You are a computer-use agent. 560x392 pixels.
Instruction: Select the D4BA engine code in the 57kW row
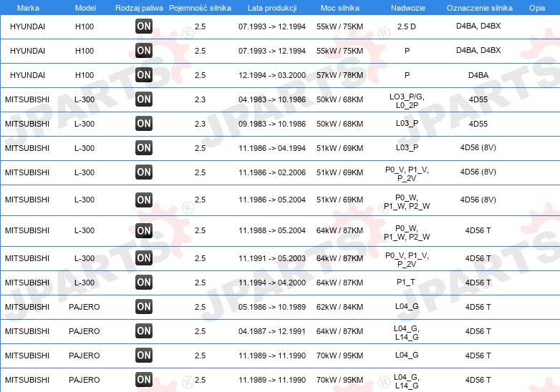coord(478,75)
